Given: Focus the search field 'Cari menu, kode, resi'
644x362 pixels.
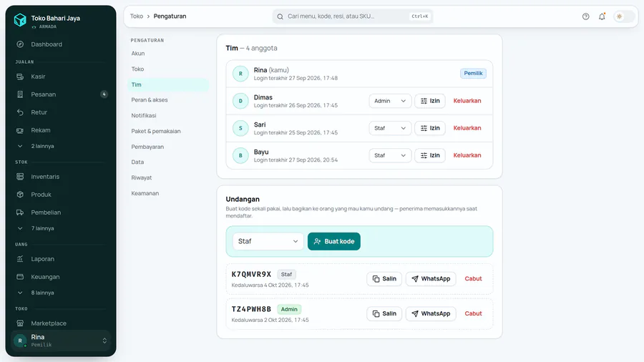Looking at the screenshot, I should [352, 16].
